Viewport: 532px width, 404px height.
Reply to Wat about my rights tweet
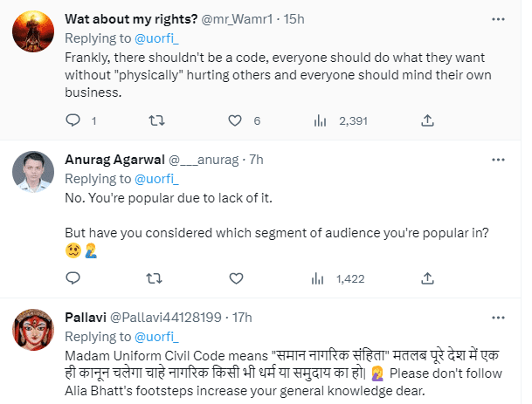[x=73, y=120]
